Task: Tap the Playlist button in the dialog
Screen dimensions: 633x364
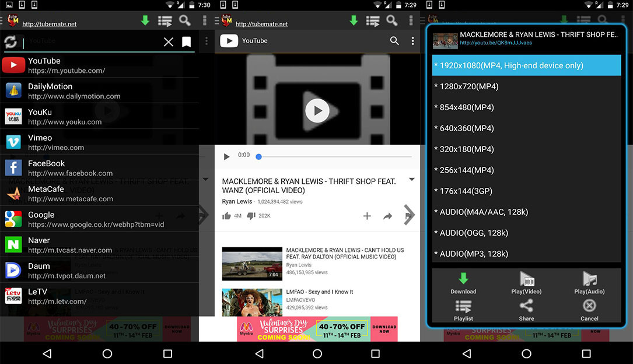Action: 463,310
